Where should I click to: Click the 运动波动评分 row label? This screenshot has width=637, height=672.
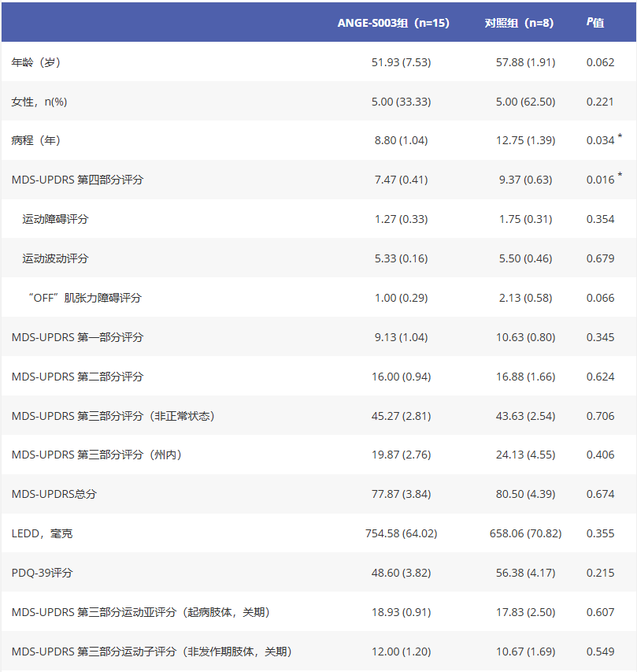(x=55, y=259)
